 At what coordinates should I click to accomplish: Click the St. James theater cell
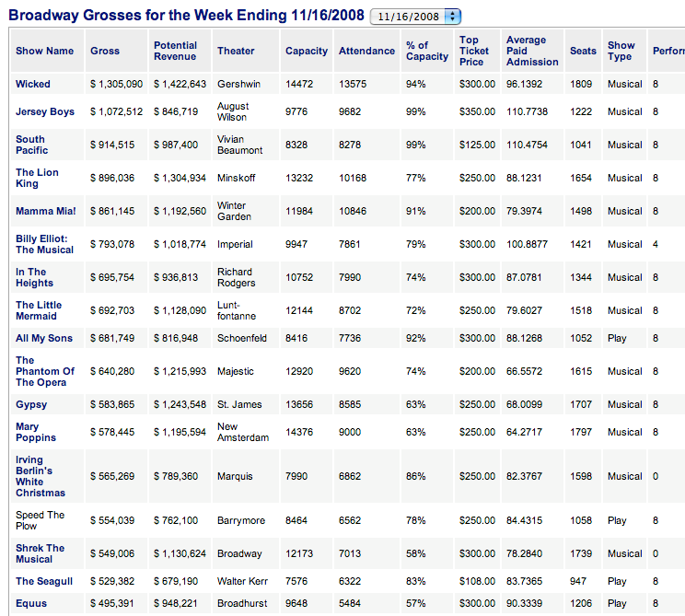tap(239, 404)
